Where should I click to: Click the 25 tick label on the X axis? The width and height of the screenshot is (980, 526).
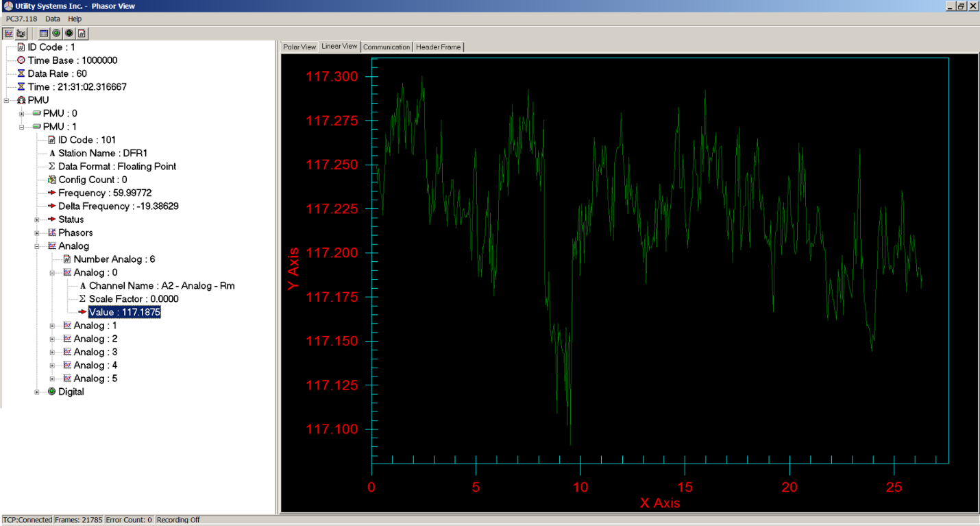(894, 487)
